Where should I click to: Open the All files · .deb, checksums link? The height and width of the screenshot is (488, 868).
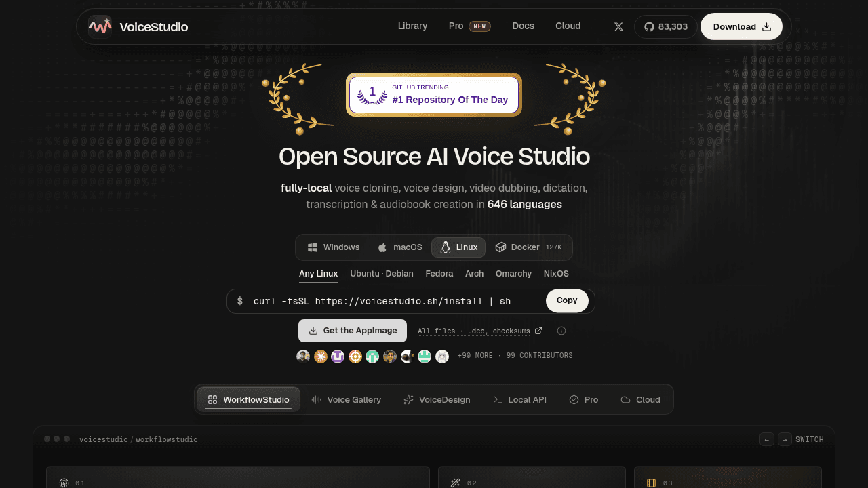[479, 331]
